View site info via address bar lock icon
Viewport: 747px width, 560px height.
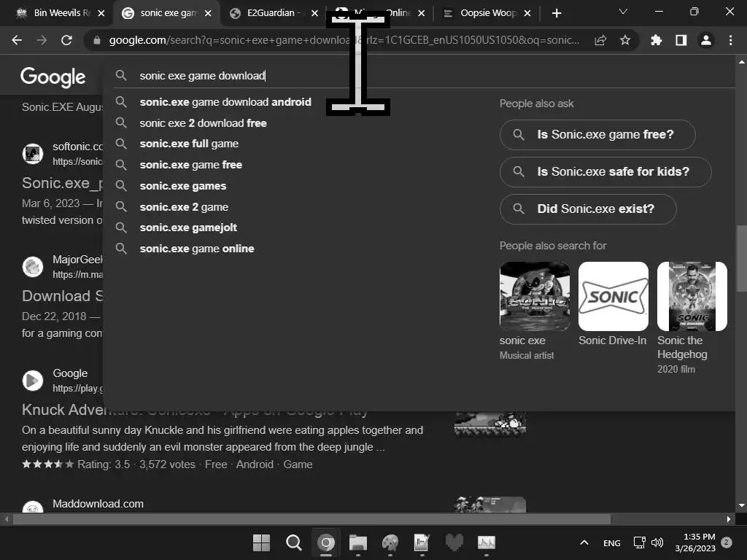(97, 41)
